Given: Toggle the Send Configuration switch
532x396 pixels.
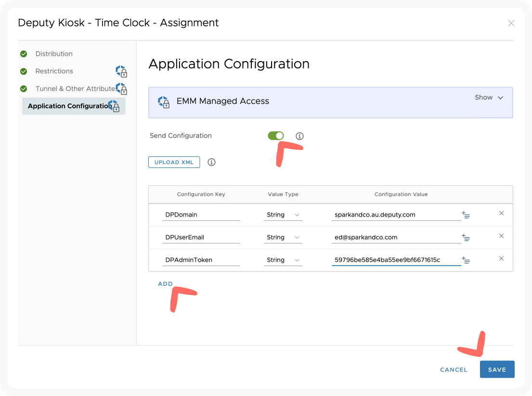Looking at the screenshot, I should pos(275,136).
